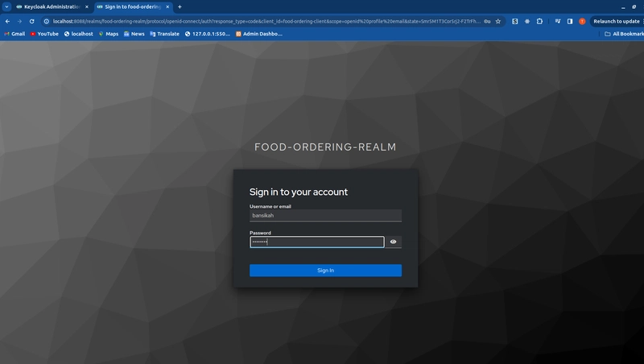
Task: Open the orange profile avatar
Action: 582,22
